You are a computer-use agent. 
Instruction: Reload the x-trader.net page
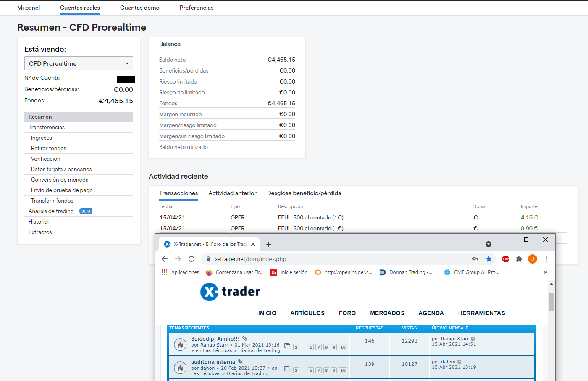(192, 259)
